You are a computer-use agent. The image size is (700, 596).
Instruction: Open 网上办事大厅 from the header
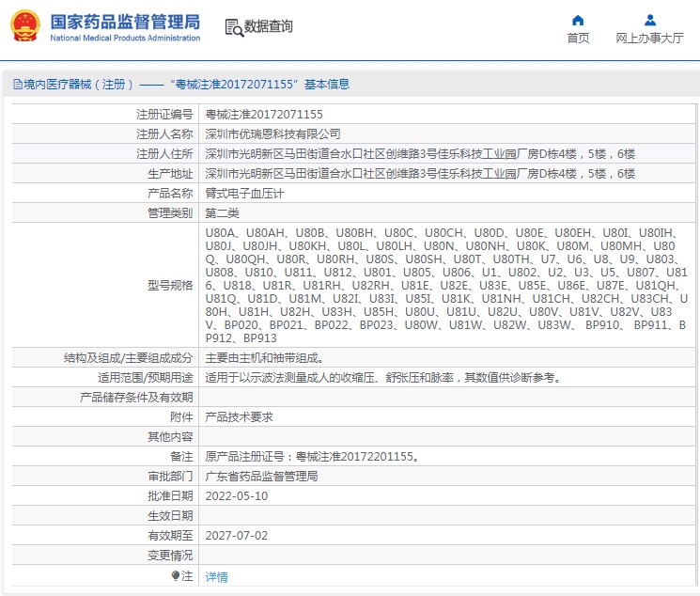(x=649, y=39)
